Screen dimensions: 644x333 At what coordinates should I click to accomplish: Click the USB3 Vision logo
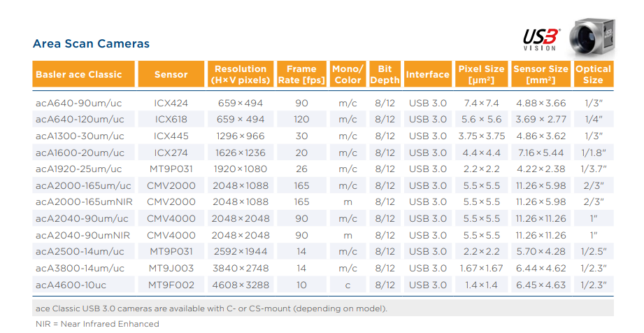(x=541, y=40)
